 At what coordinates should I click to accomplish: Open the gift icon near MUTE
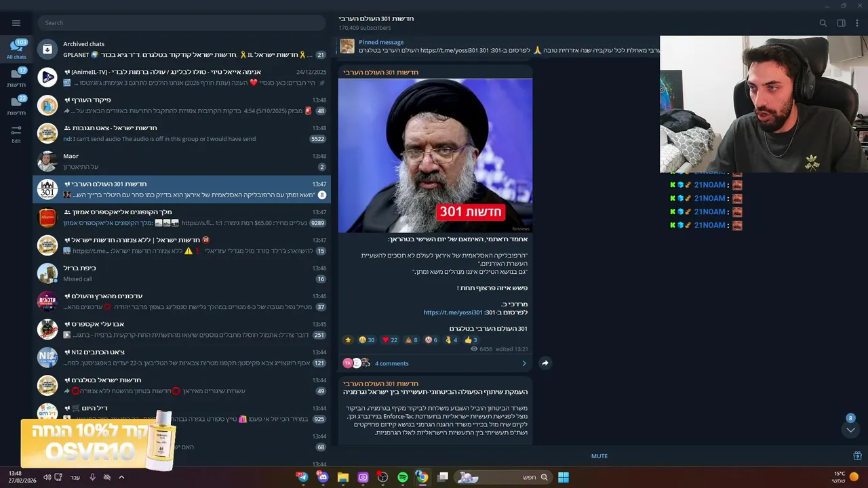(x=857, y=456)
